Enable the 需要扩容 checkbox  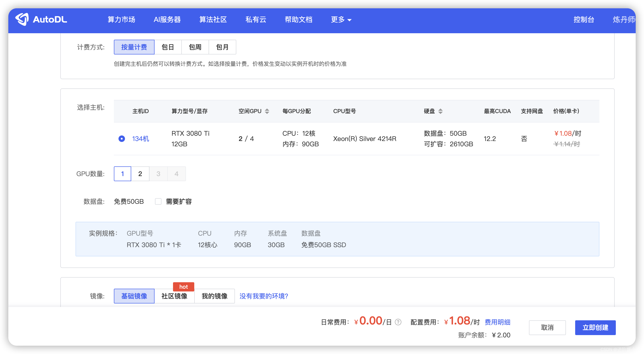pyautogui.click(x=158, y=201)
